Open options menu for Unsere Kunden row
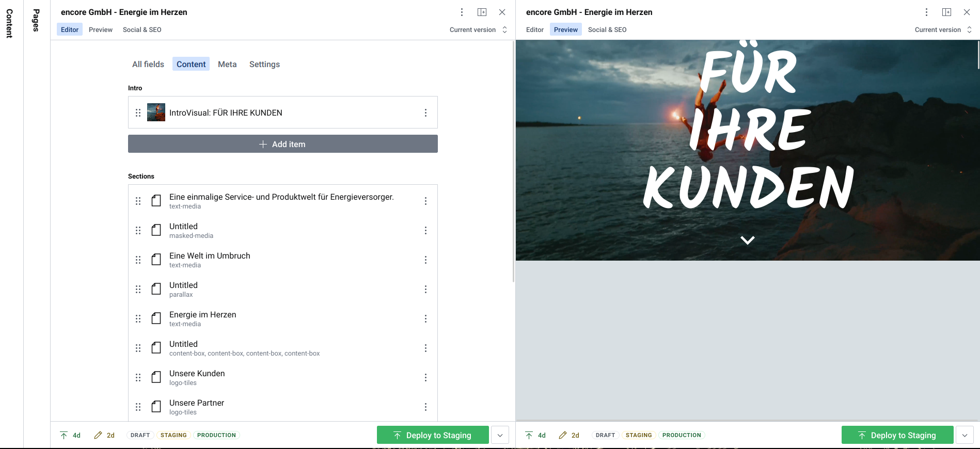 (x=425, y=377)
